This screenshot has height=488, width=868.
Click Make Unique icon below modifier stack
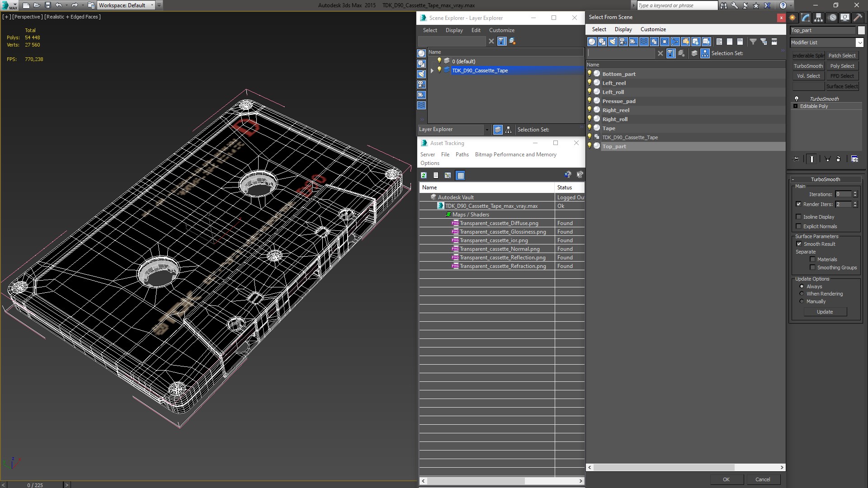pyautogui.click(x=827, y=159)
